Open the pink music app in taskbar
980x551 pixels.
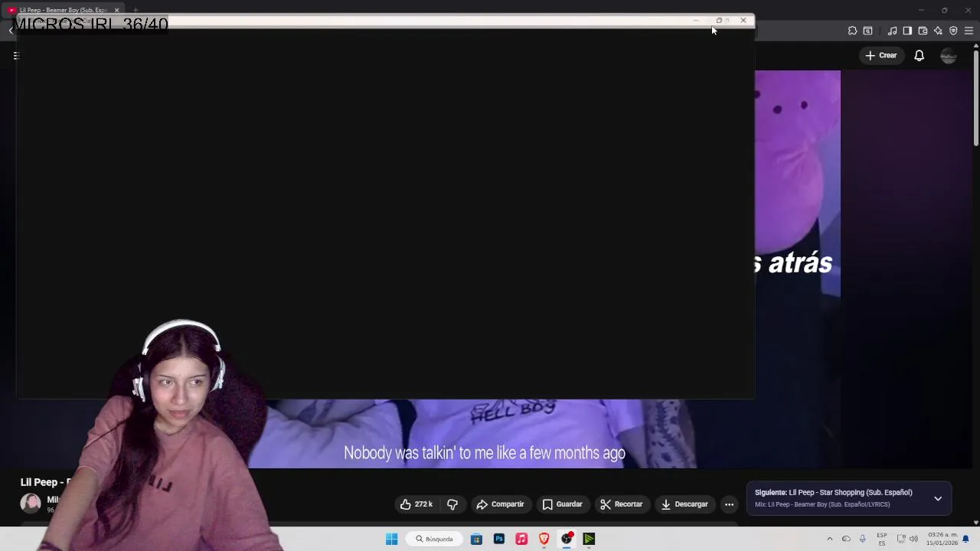point(521,539)
